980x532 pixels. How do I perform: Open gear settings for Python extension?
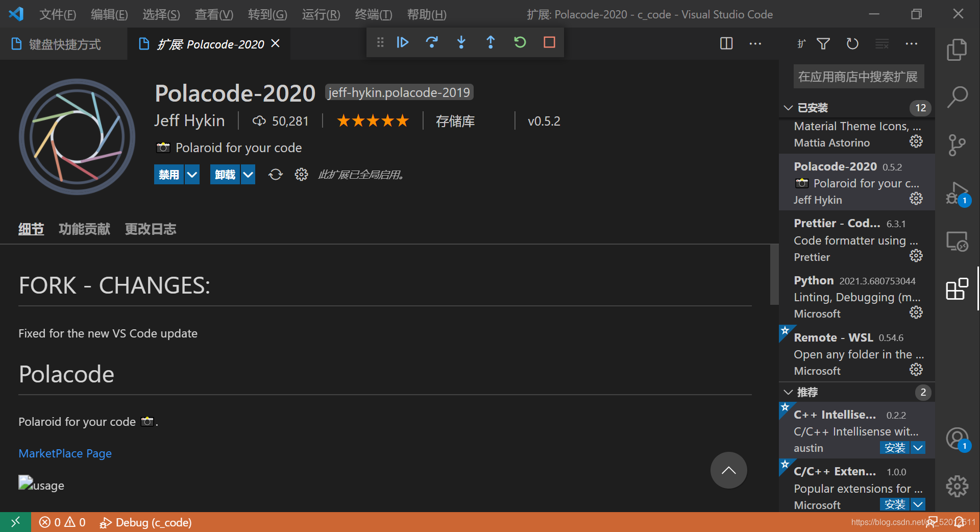coord(916,312)
